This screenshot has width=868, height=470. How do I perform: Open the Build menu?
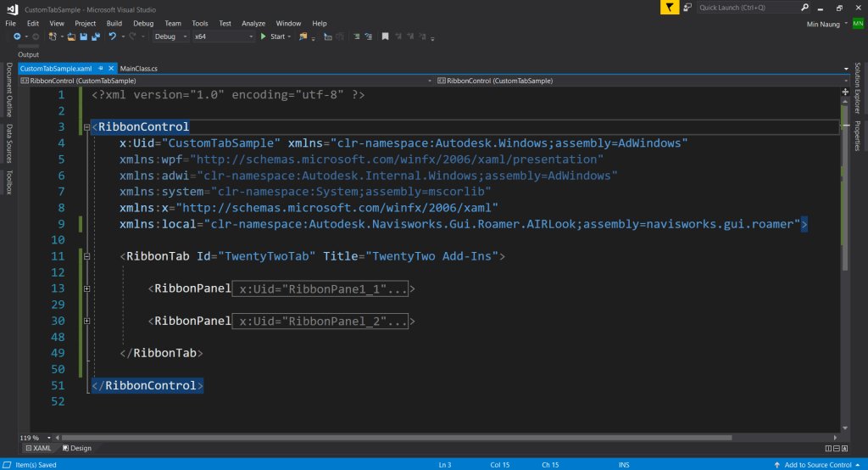click(x=114, y=23)
